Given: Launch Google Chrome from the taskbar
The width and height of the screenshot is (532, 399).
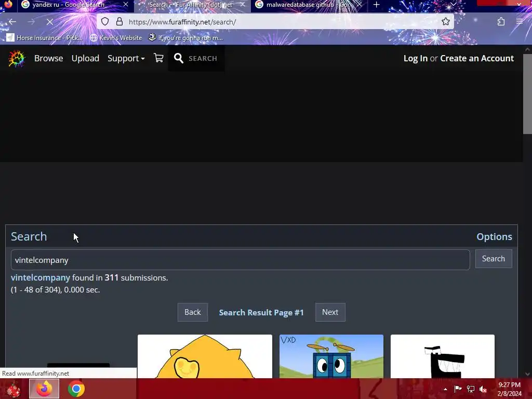Looking at the screenshot, I should pyautogui.click(x=76, y=389).
